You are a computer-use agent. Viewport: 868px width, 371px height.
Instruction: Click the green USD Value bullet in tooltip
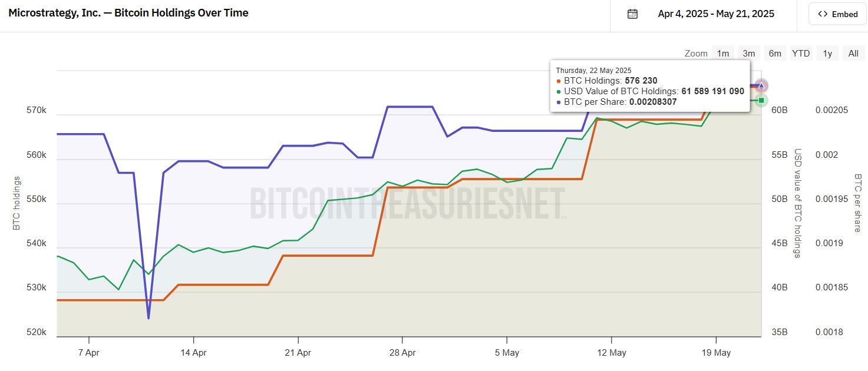(x=559, y=92)
